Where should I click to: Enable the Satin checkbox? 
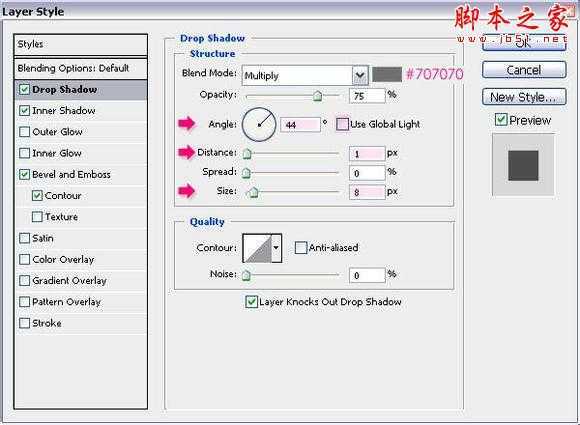click(x=24, y=238)
